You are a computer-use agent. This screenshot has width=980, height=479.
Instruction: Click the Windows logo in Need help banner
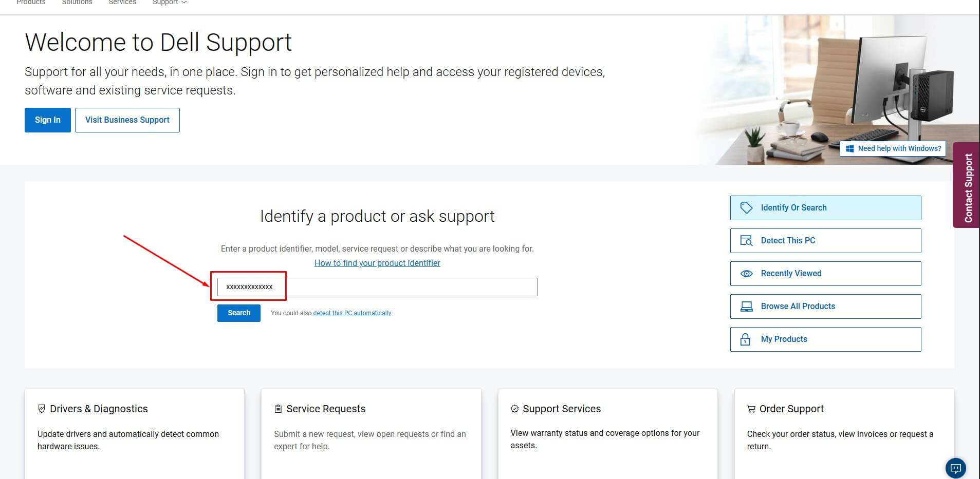[x=850, y=148]
